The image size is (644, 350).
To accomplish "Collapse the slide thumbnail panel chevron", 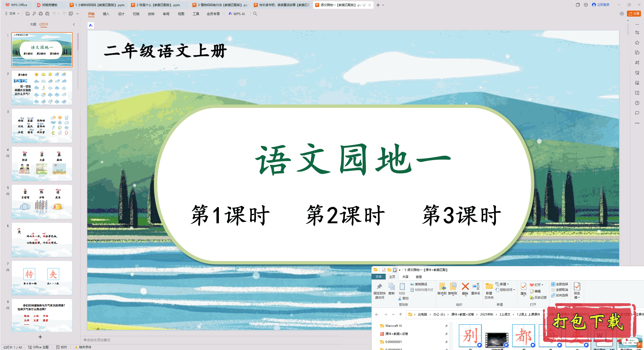I will [x=74, y=24].
